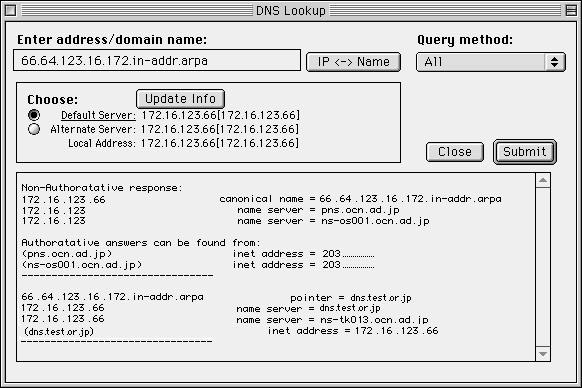Click the (pns.ocn.ad.jp) line in results
582x388 pixels.
(67, 254)
